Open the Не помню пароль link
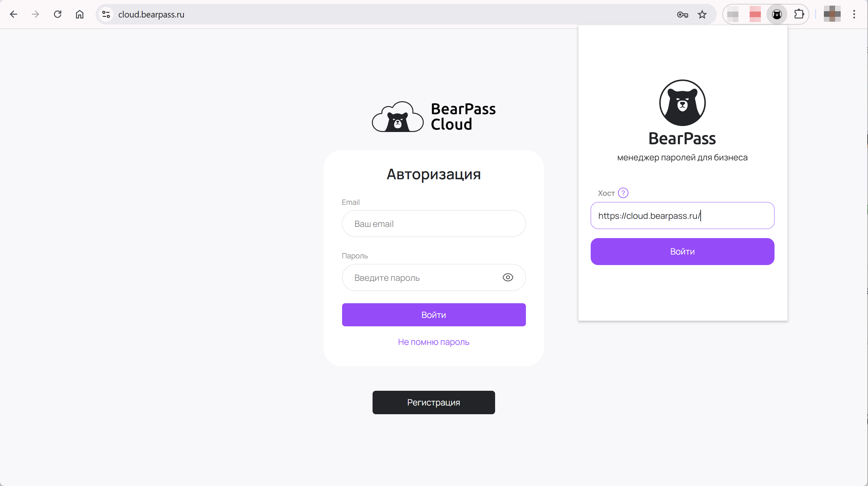Viewport: 868px width, 486px height. [433, 342]
